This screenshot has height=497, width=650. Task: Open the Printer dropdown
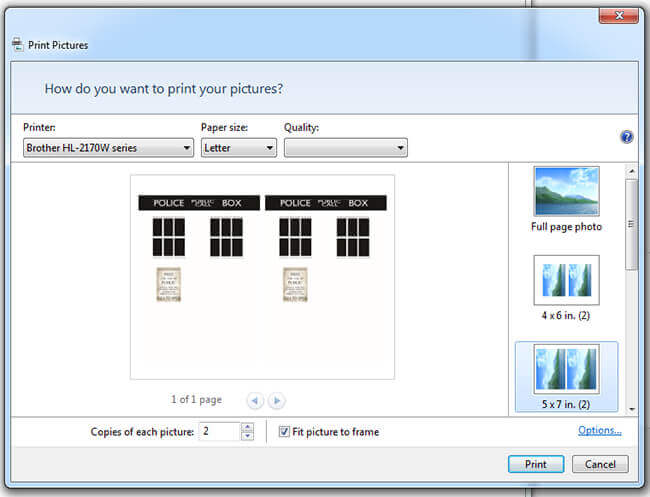pyautogui.click(x=108, y=148)
